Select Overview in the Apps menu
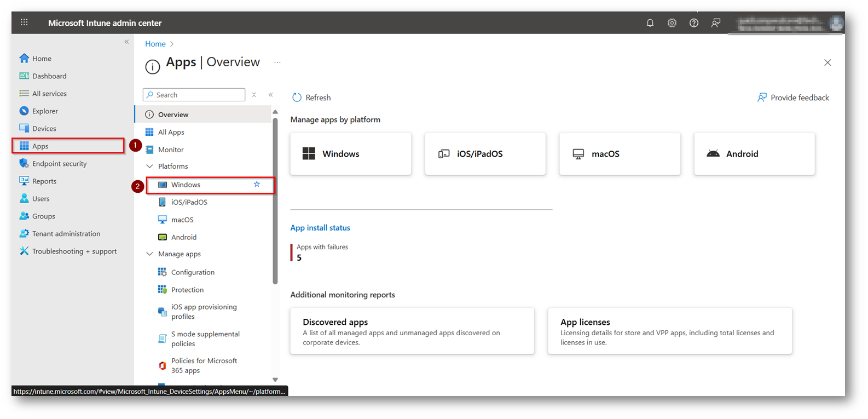 (202, 114)
